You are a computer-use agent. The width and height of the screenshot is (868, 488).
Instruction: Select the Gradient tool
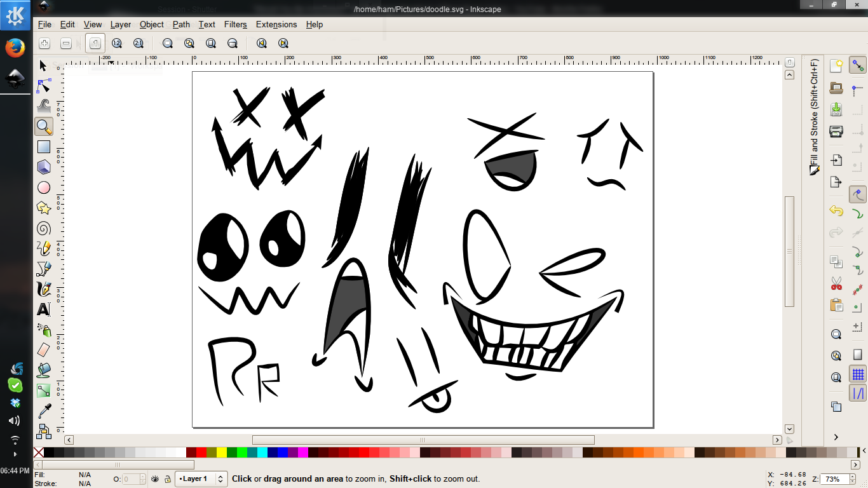43,390
